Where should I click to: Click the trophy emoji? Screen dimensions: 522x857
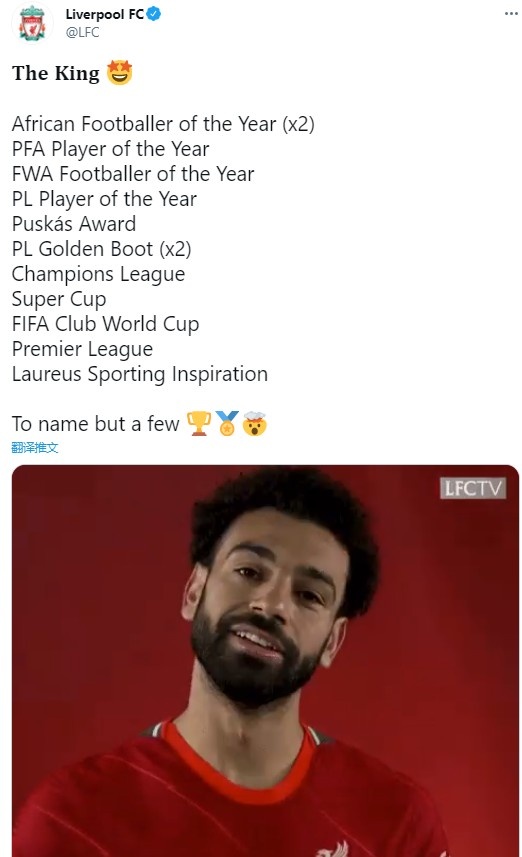[x=199, y=424]
